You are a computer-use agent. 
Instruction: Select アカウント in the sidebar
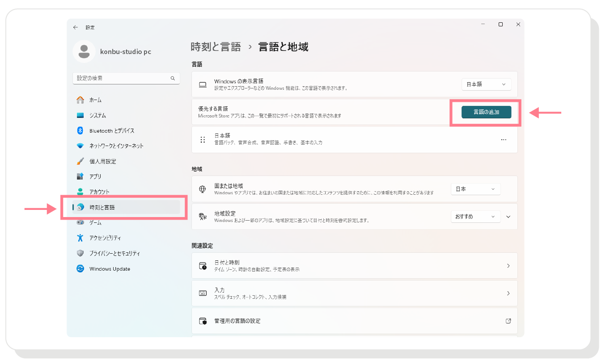tap(99, 192)
